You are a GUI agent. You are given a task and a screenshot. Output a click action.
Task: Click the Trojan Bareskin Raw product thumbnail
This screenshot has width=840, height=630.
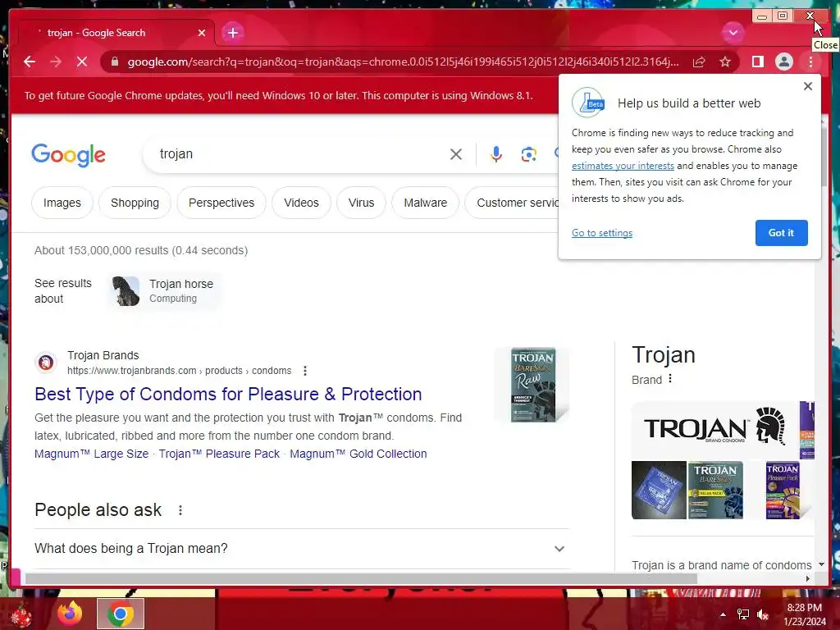click(532, 386)
